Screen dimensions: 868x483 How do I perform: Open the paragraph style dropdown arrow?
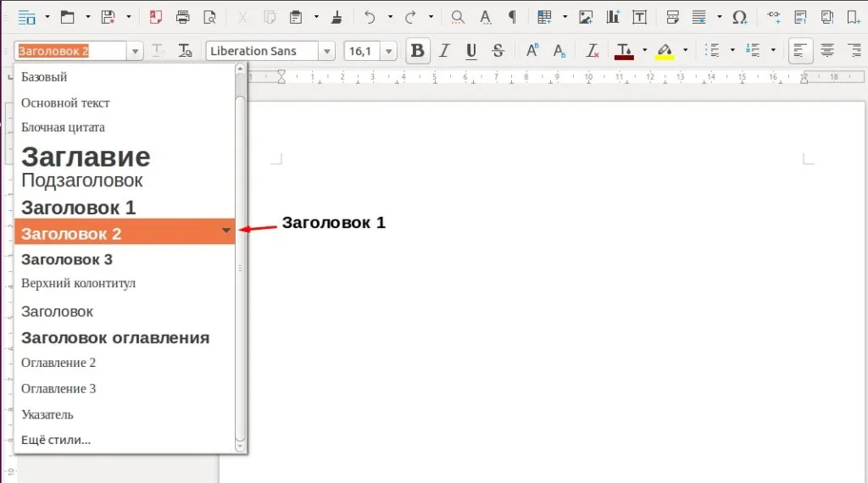(135, 52)
